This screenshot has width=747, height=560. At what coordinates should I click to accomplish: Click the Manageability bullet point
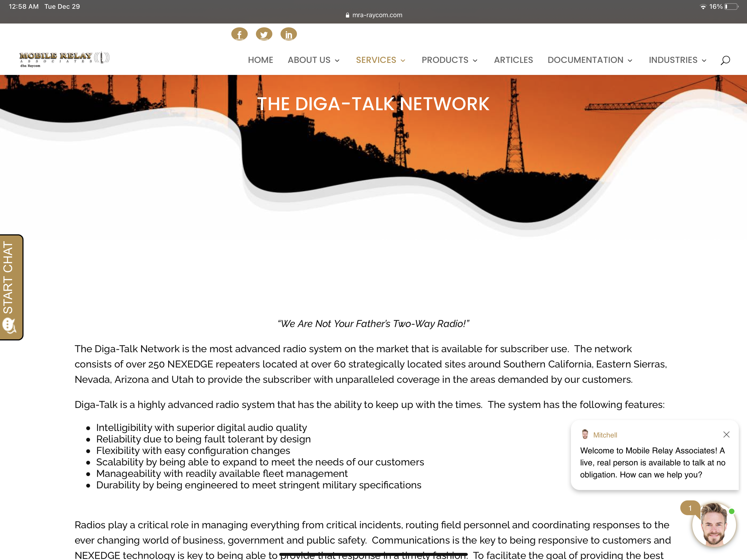[222, 474]
